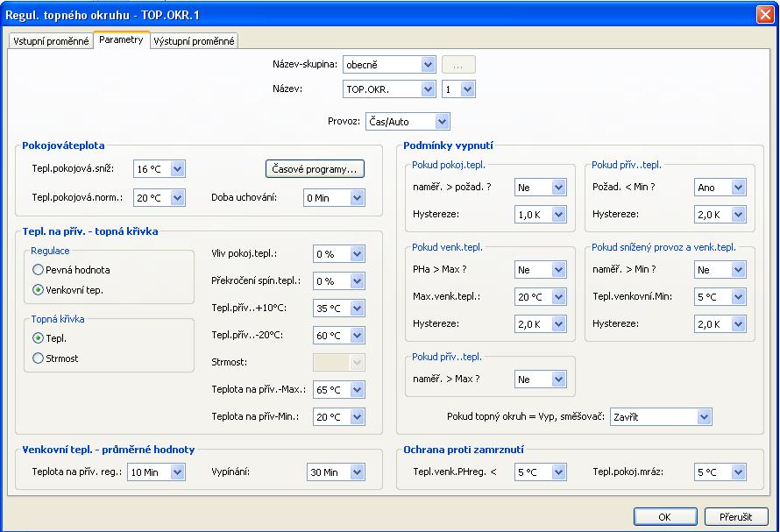Open naměř. > Min ? dropdown
The width and height of the screenshot is (780, 532).
(720, 270)
